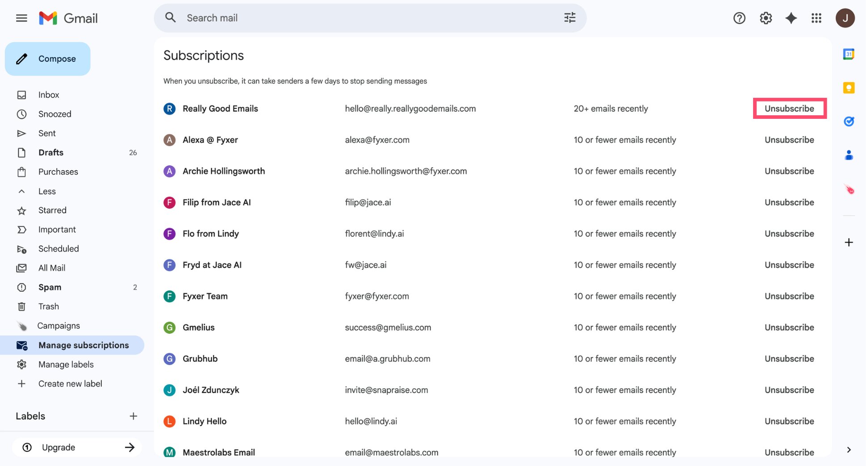Select Manage subscriptions in the sidebar

(x=73, y=345)
